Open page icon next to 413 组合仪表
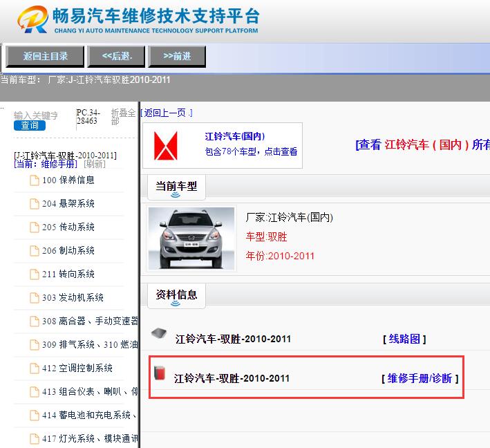This screenshot has height=448, width=490. [x=35, y=392]
